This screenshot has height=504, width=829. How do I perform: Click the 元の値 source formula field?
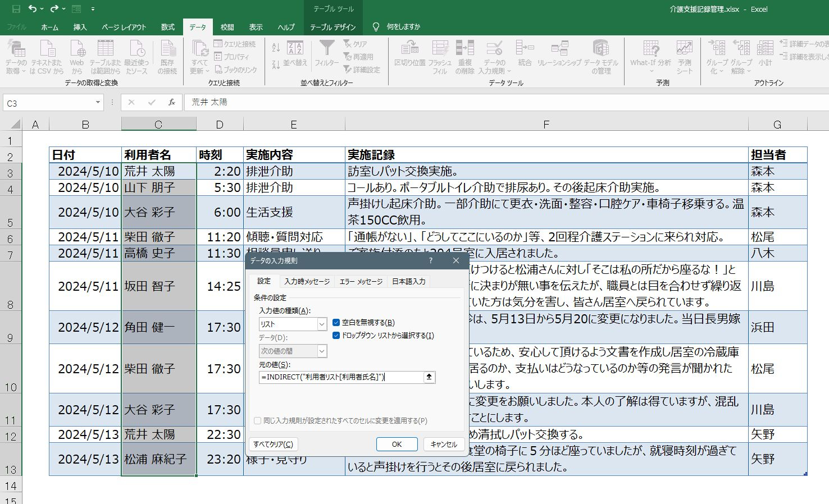pyautogui.click(x=341, y=377)
